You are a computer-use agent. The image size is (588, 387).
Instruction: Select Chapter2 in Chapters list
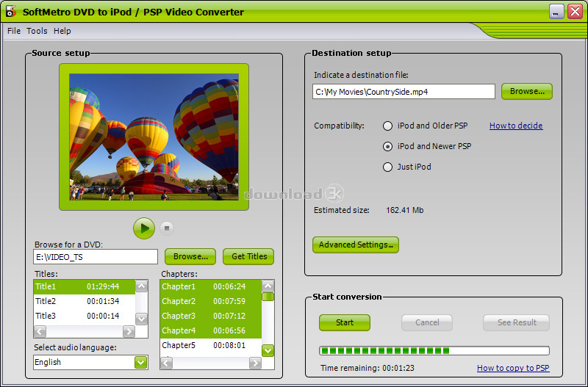(x=211, y=301)
